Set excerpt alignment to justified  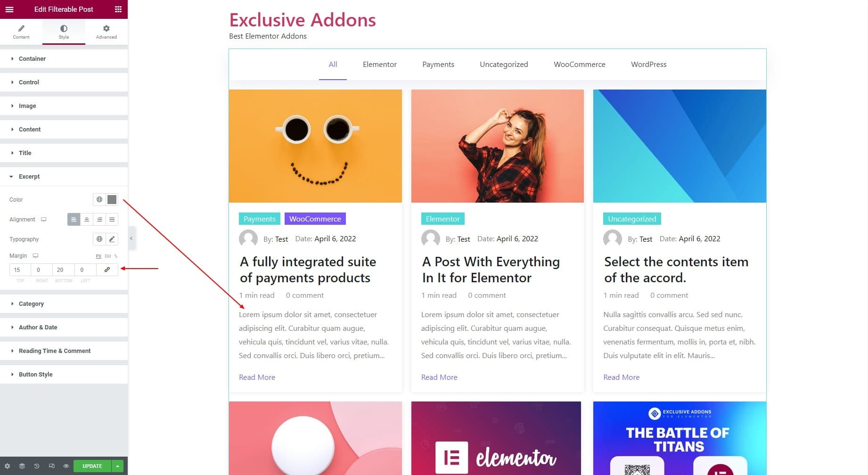coord(112,219)
